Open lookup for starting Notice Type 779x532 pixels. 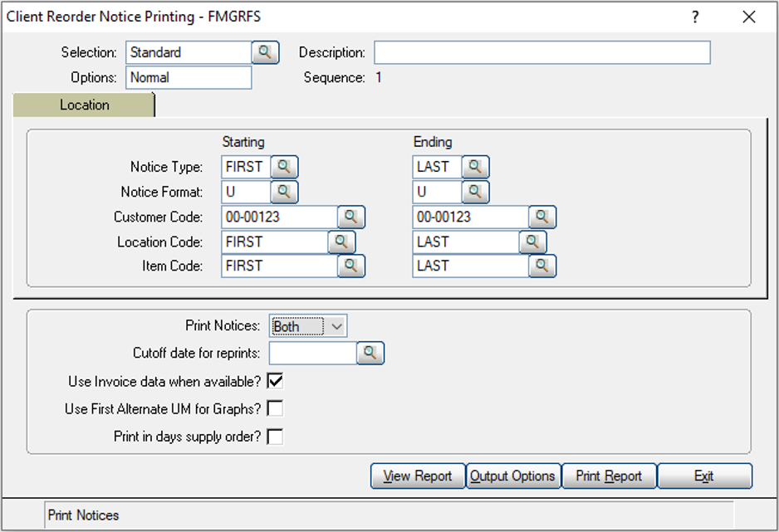[284, 167]
